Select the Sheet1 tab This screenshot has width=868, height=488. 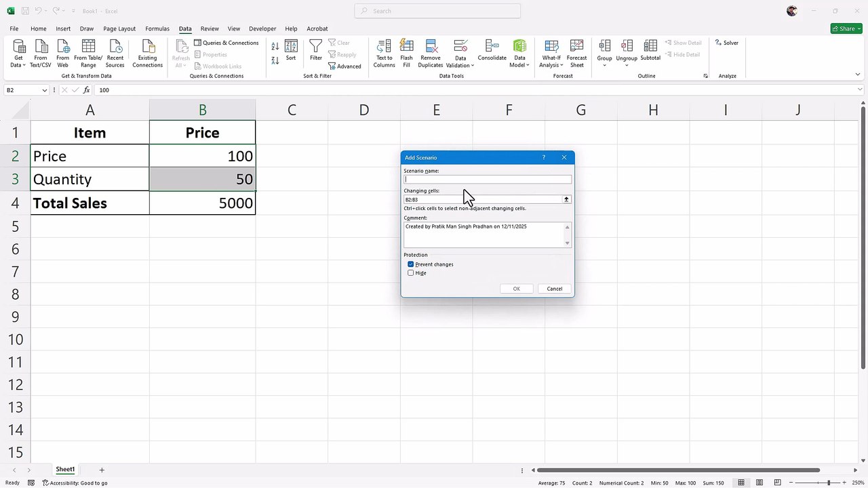65,470
